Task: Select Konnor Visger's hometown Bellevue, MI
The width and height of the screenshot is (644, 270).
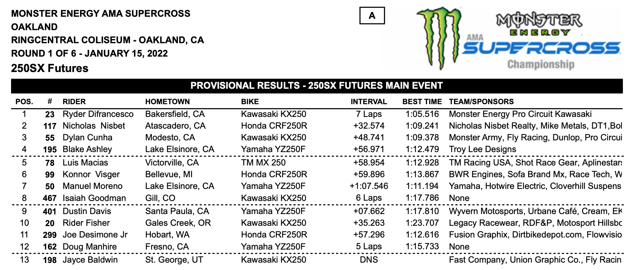Action: (167, 175)
